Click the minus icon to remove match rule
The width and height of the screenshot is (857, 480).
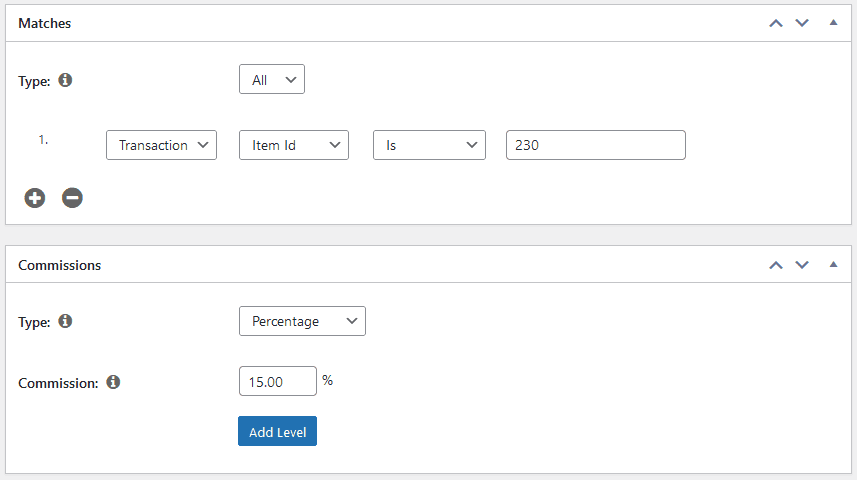coord(72,198)
